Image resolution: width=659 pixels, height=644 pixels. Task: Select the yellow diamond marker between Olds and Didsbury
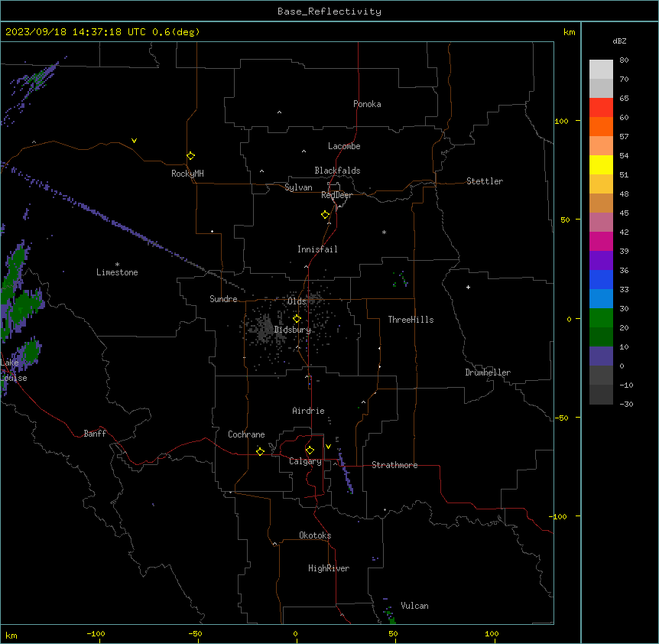click(297, 319)
